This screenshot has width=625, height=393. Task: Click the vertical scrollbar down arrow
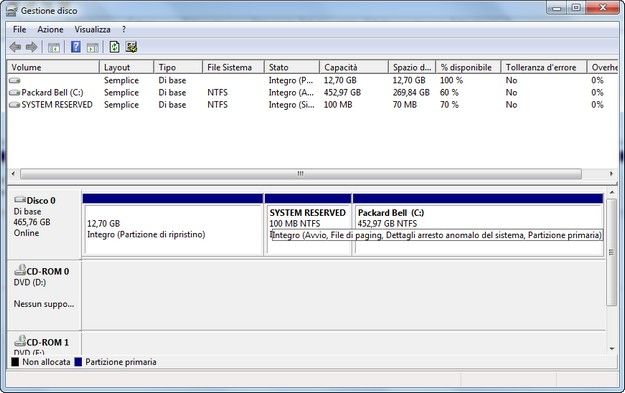(x=612, y=349)
